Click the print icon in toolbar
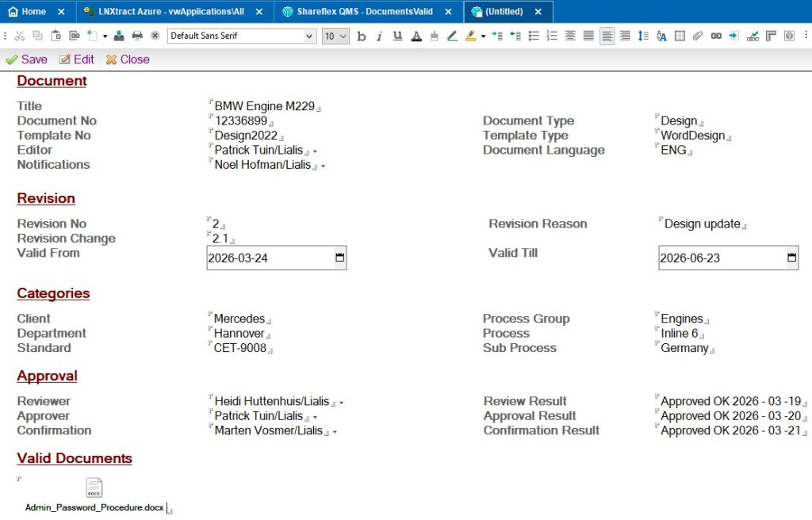 pos(137,36)
